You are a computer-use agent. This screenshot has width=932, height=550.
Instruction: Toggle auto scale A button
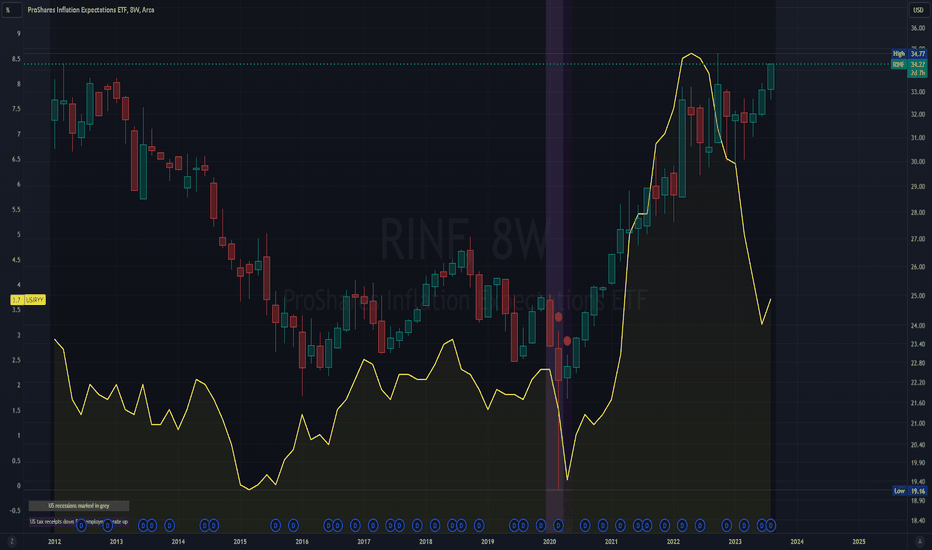coord(920,541)
